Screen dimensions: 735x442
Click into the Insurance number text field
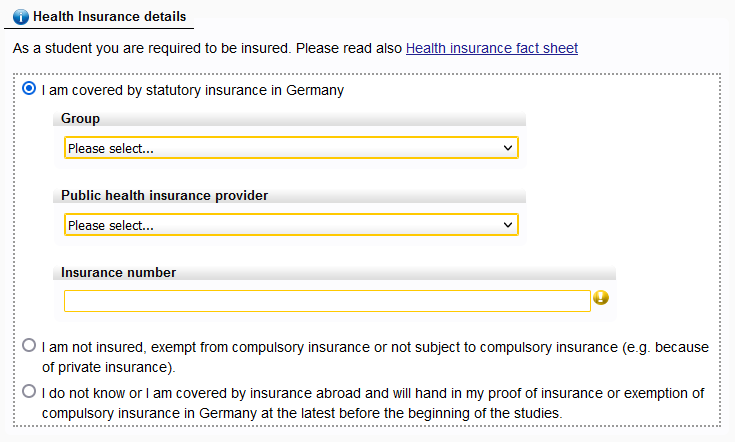(327, 301)
